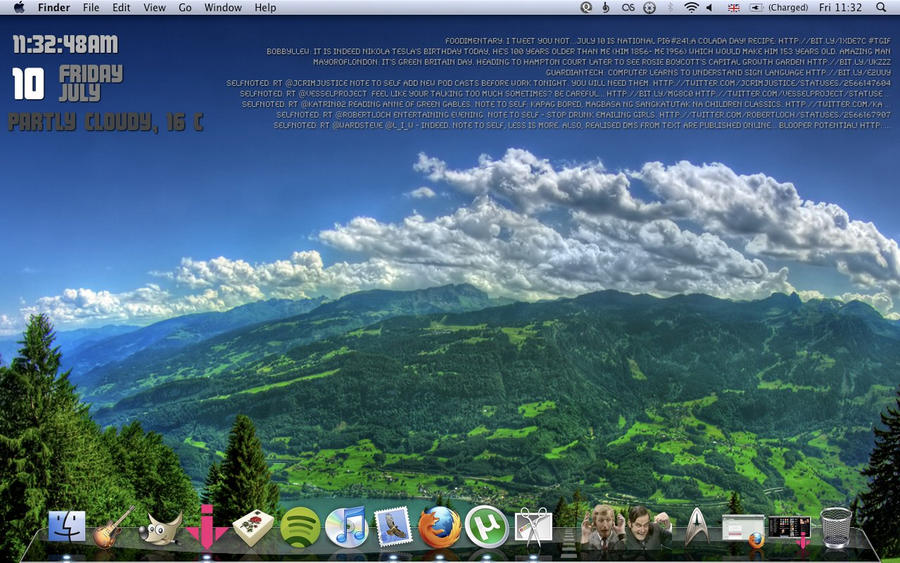This screenshot has height=563, width=900.
Task: Click the large date number 10
Action: tap(28, 84)
